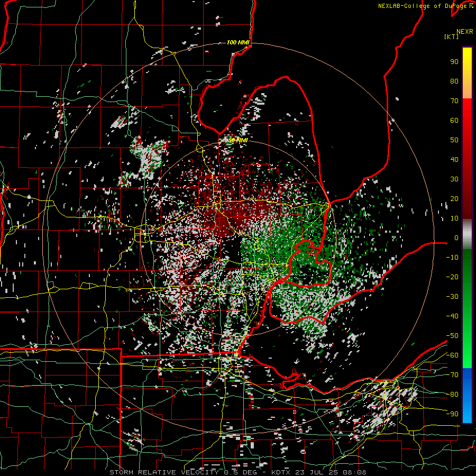Click the -40 knot scale label
Image resolution: width=476 pixels, height=476 pixels.
[x=452, y=316]
